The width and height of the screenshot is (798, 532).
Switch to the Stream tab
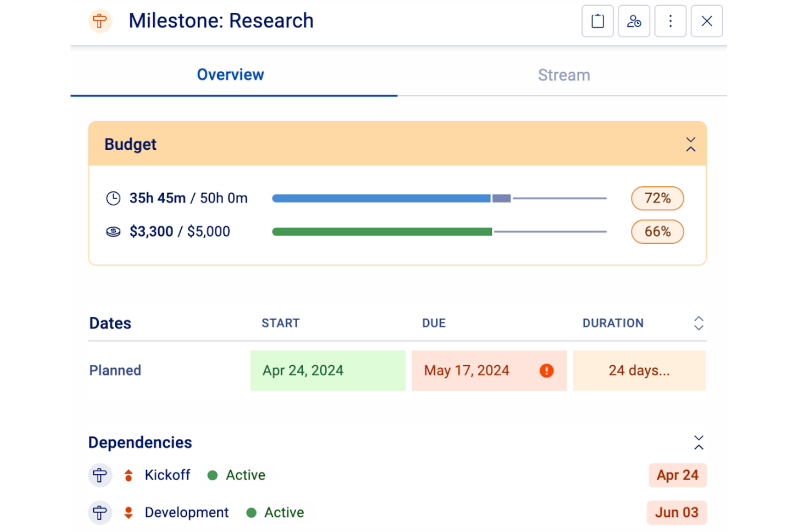pos(564,75)
